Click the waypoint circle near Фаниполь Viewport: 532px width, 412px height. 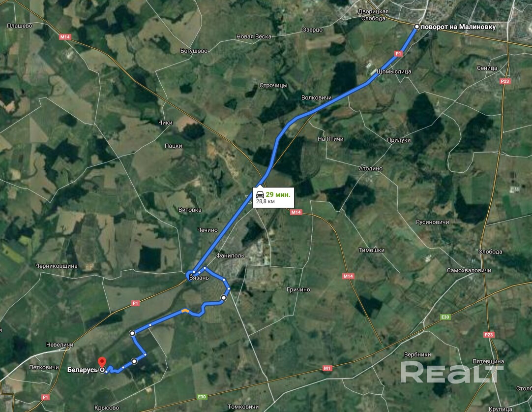pyautogui.click(x=224, y=298)
